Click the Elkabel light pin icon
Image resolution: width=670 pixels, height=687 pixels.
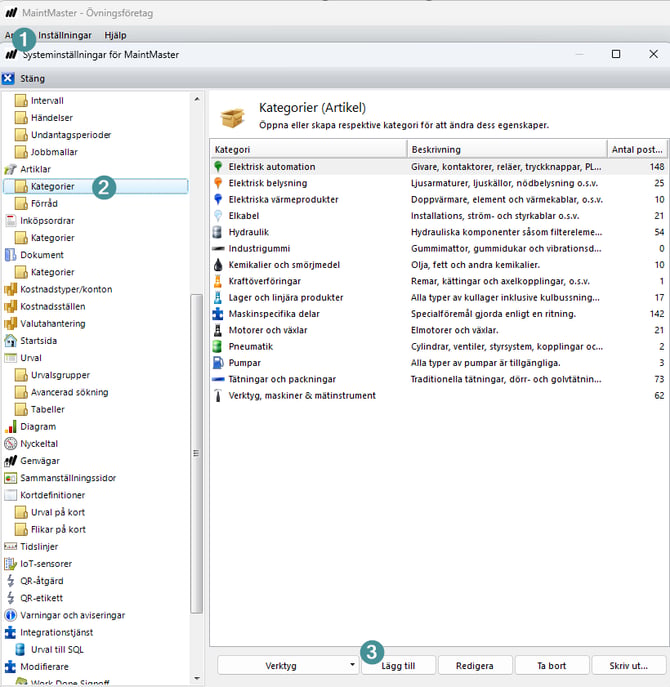point(218,216)
